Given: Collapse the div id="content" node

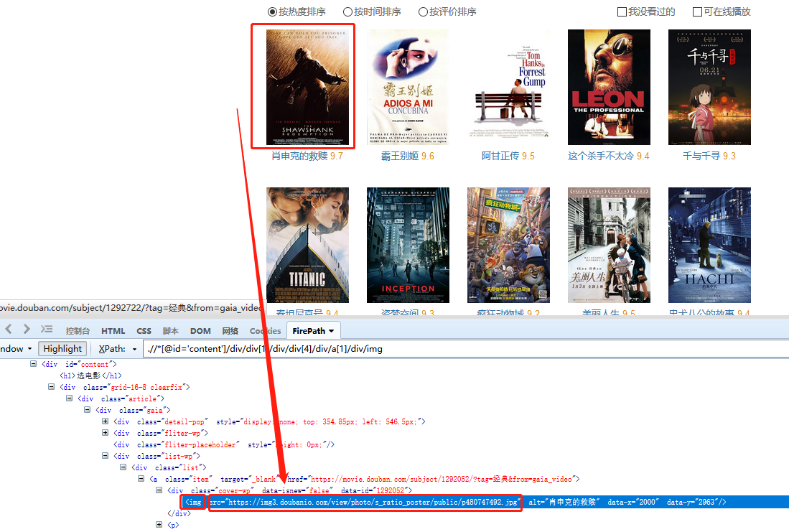Looking at the screenshot, I should click(33, 363).
